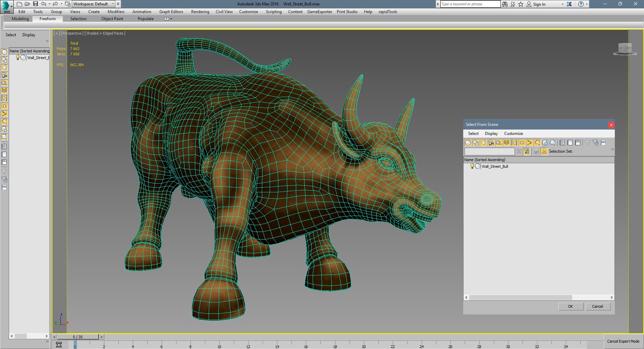Click Select None icon in Select From Scene
This screenshot has height=349, width=644.
[570, 143]
